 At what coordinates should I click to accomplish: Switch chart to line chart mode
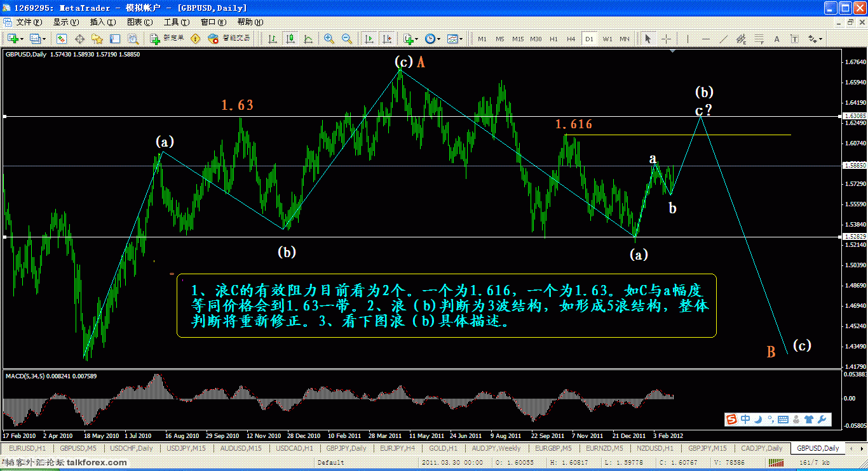(x=308, y=39)
